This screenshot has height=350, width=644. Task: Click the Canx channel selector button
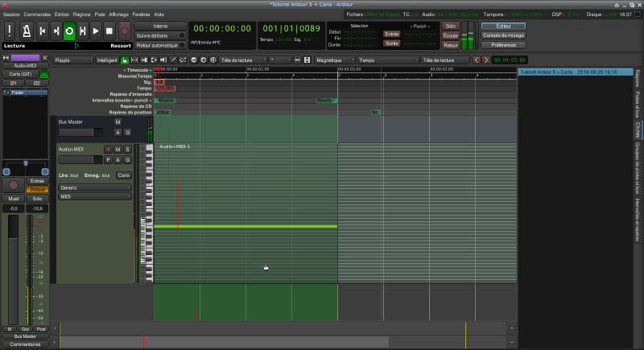pos(124,175)
